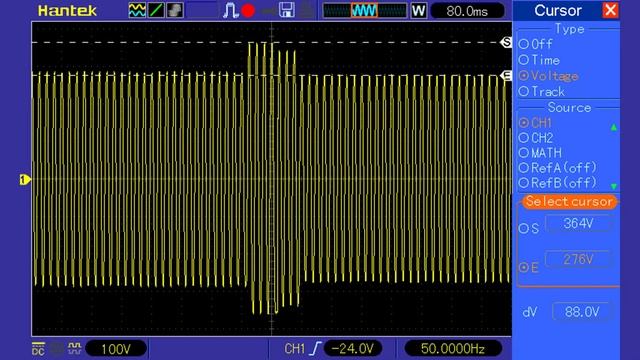Close the Cursor panel

point(610,10)
